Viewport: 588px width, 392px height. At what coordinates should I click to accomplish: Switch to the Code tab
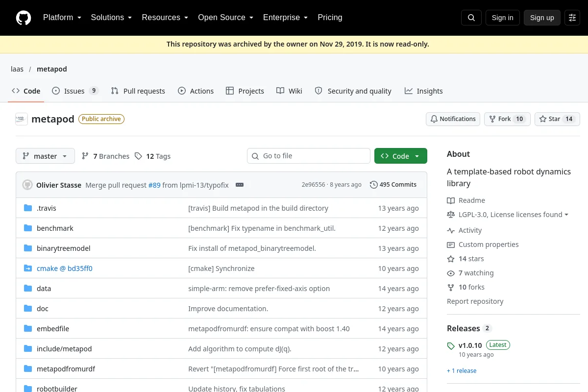[26, 91]
